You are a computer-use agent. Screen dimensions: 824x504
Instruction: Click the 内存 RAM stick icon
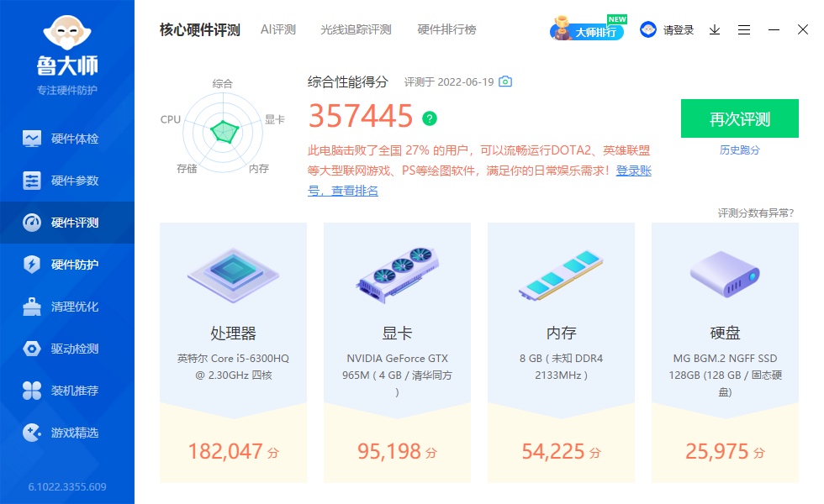tap(562, 275)
